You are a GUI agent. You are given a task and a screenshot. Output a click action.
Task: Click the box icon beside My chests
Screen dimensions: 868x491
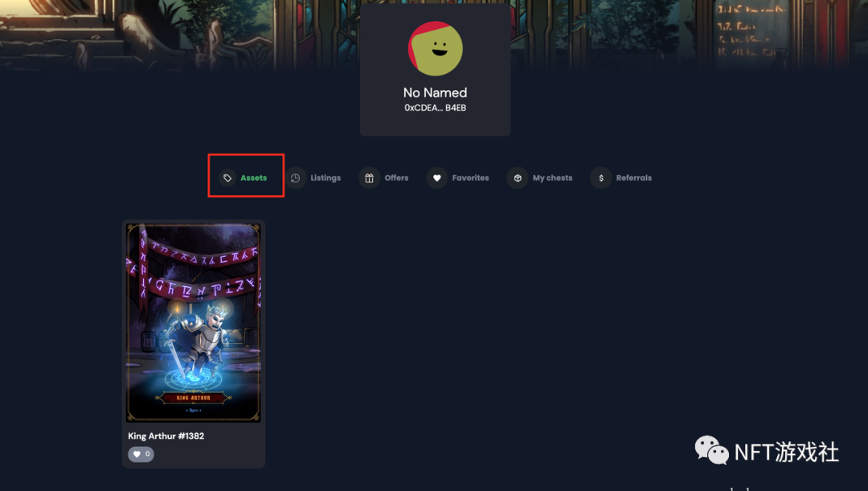518,178
